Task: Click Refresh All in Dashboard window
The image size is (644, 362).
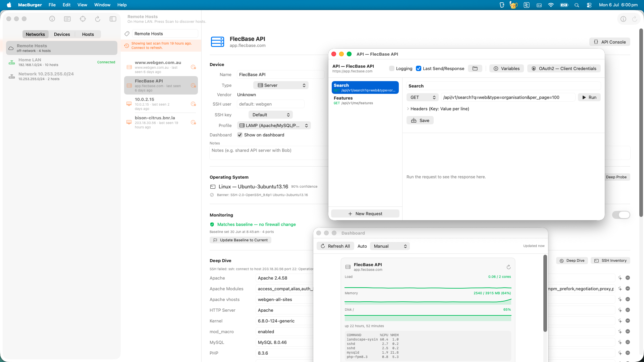Action: 335,246
